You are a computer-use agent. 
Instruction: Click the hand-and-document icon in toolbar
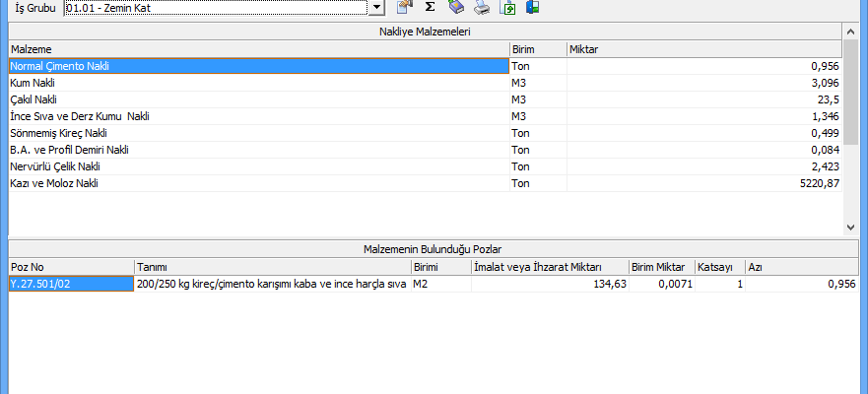405,8
